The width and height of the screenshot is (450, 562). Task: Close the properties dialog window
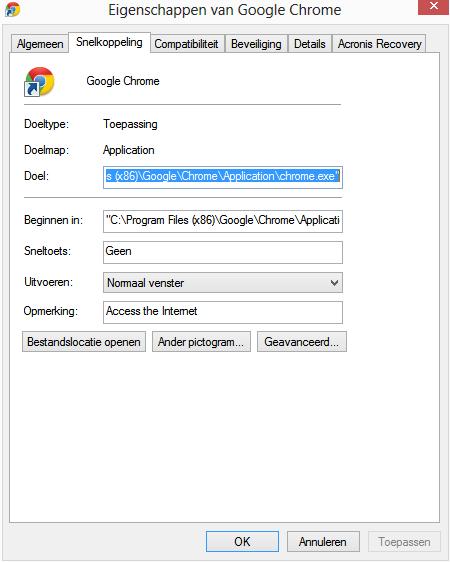[x=434, y=6]
